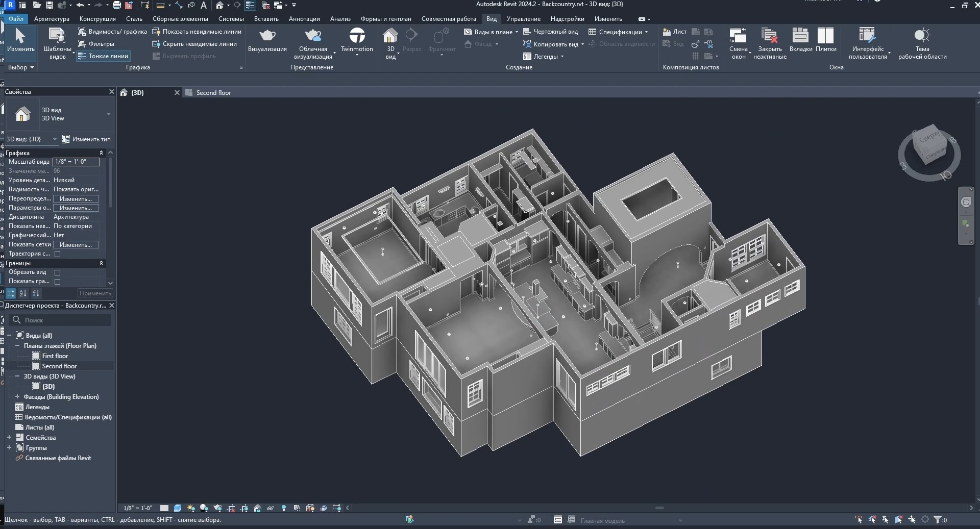Expand the Семейства node in project browser
Viewport: 980px width, 529px height.
click(9, 438)
